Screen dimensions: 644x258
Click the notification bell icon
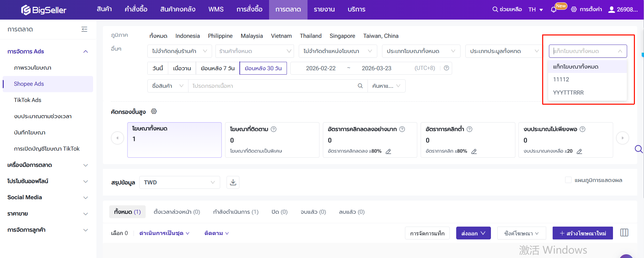click(x=553, y=9)
